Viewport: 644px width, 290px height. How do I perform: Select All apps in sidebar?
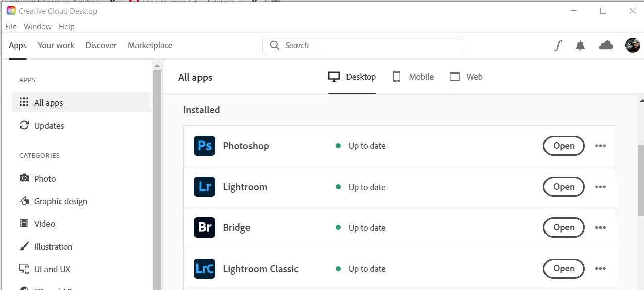point(82,102)
